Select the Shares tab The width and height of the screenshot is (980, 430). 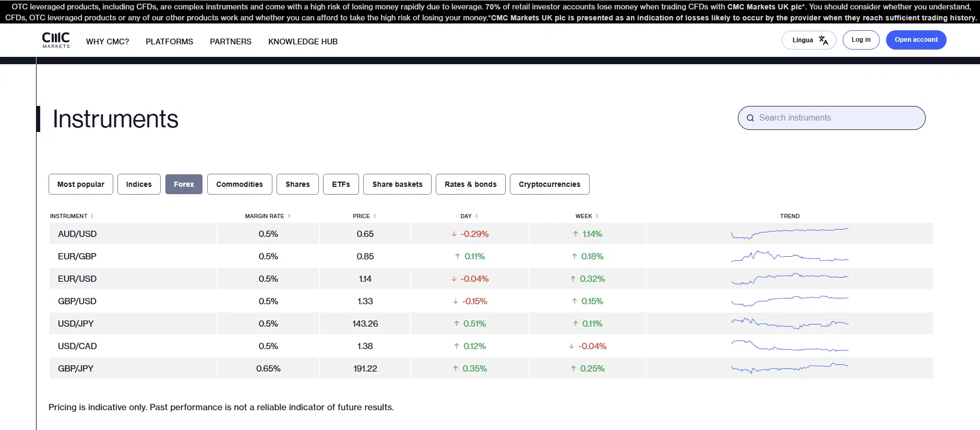[x=297, y=184]
